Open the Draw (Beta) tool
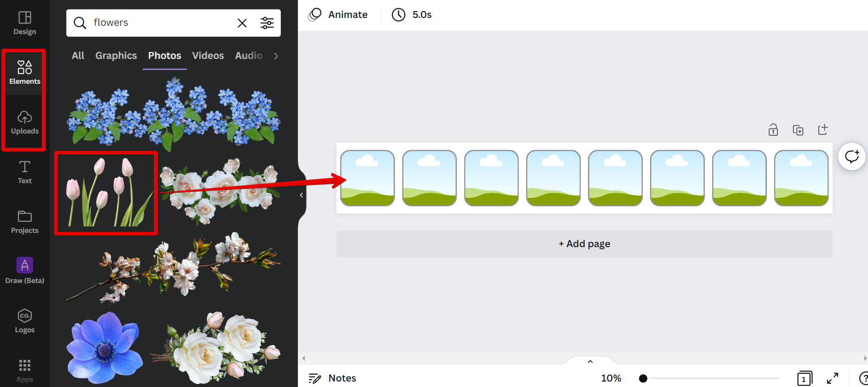 coord(25,271)
